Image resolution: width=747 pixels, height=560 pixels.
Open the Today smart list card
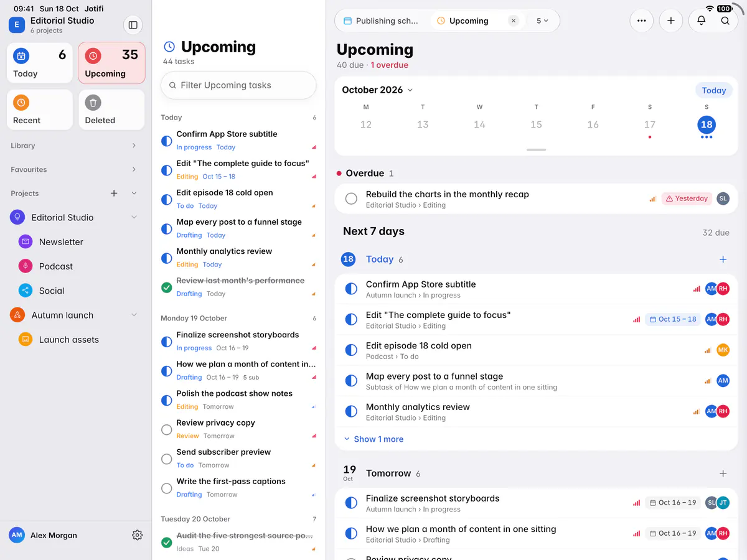[x=40, y=63]
